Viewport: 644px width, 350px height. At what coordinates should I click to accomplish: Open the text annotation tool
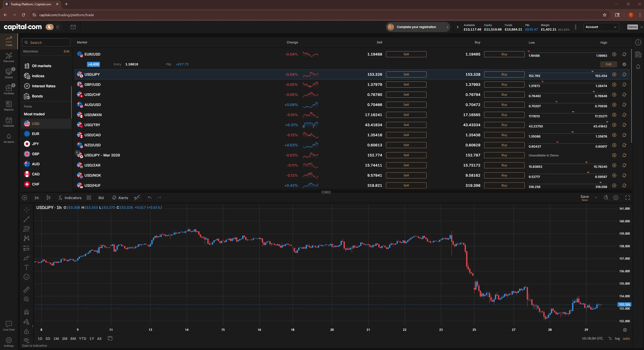[x=26, y=267]
